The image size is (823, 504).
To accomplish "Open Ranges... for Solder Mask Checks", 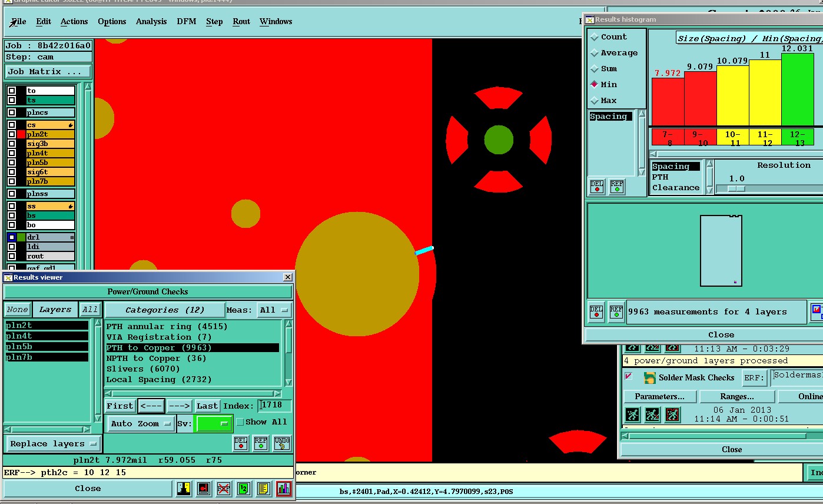I will (x=737, y=396).
